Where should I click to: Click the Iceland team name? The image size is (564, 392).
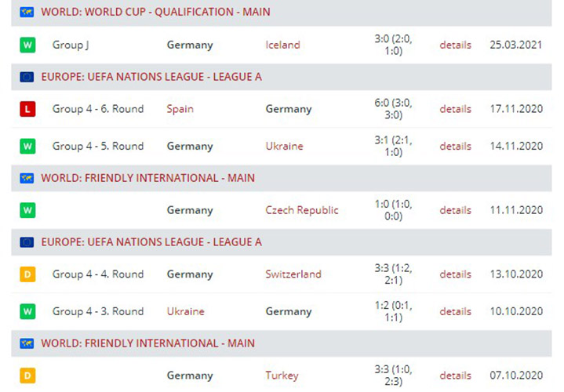[282, 45]
